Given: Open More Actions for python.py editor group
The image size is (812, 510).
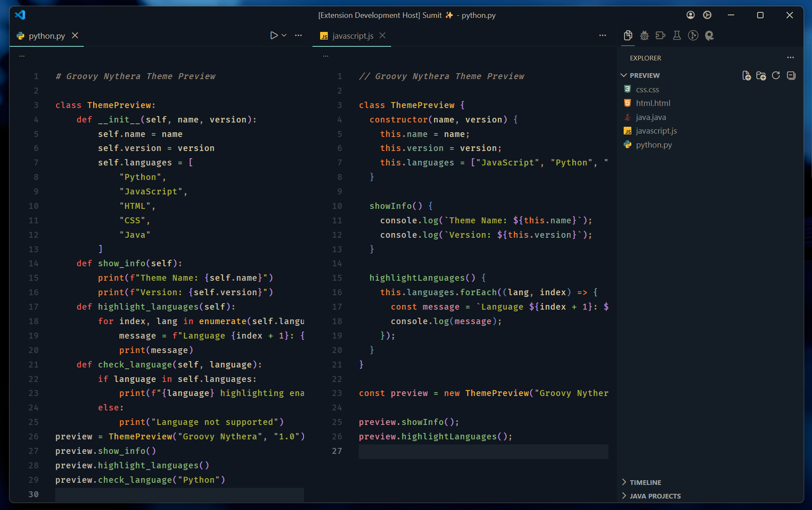Looking at the screenshot, I should coord(298,36).
